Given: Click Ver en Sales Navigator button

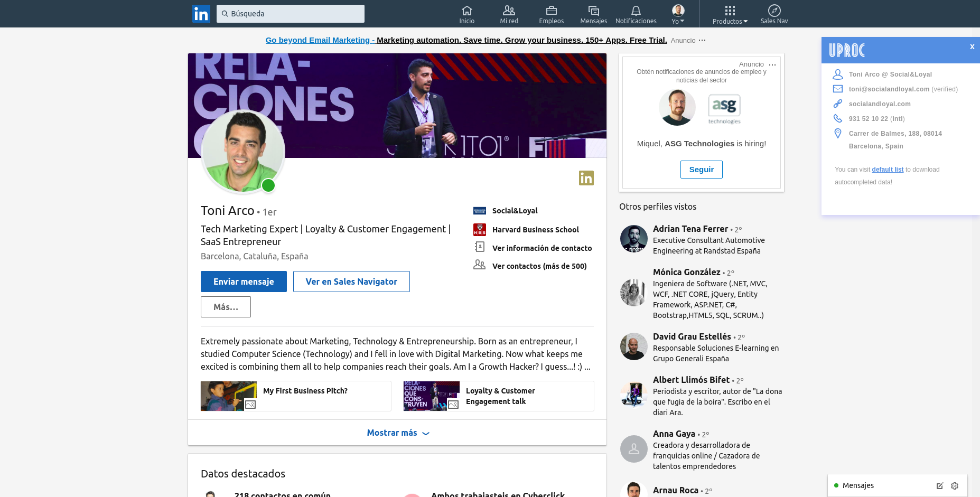Looking at the screenshot, I should pyautogui.click(x=351, y=282).
